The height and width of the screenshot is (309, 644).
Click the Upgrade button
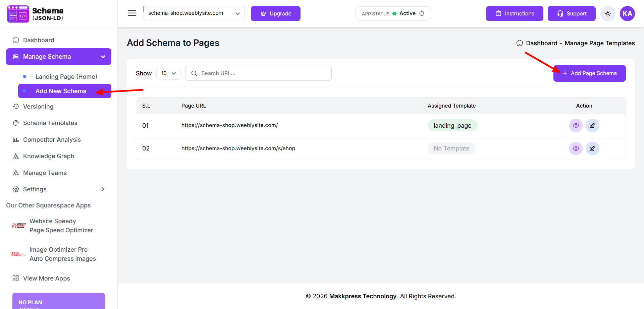point(275,14)
